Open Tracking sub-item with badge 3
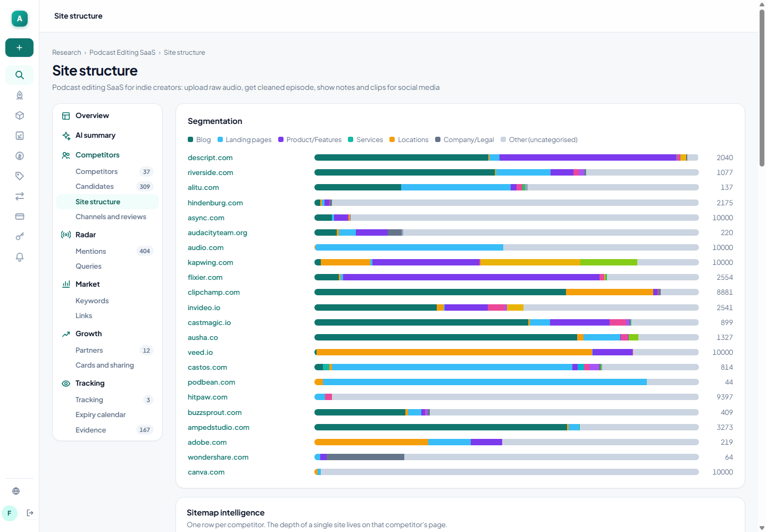 107,400
